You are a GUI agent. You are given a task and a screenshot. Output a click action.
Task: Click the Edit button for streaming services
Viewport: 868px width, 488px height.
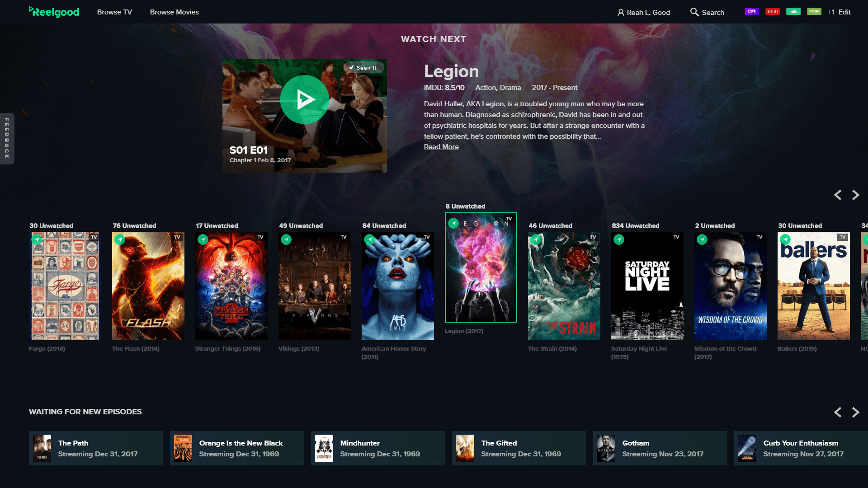pos(845,11)
